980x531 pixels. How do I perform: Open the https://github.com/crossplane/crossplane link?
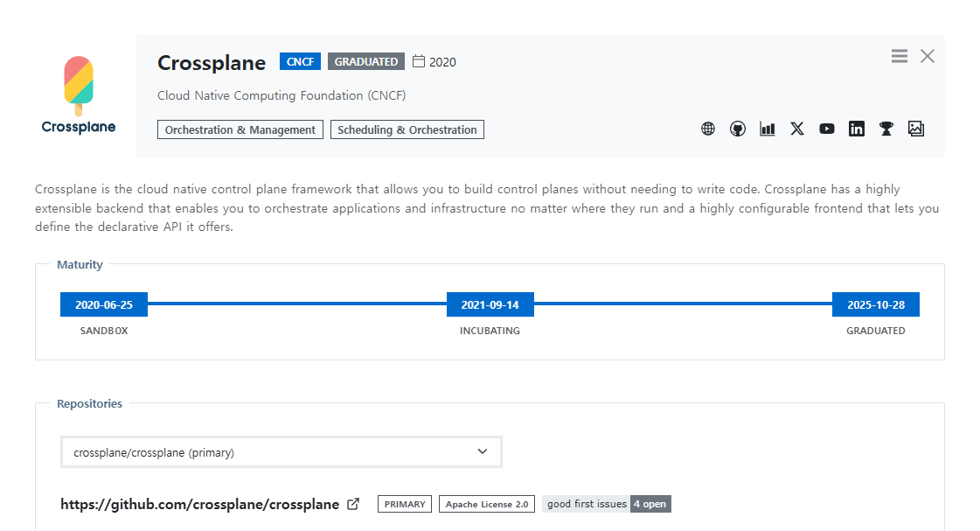tap(200, 504)
